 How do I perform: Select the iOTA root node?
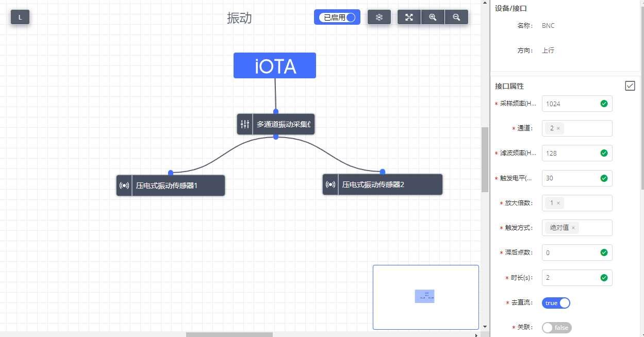[x=274, y=65]
